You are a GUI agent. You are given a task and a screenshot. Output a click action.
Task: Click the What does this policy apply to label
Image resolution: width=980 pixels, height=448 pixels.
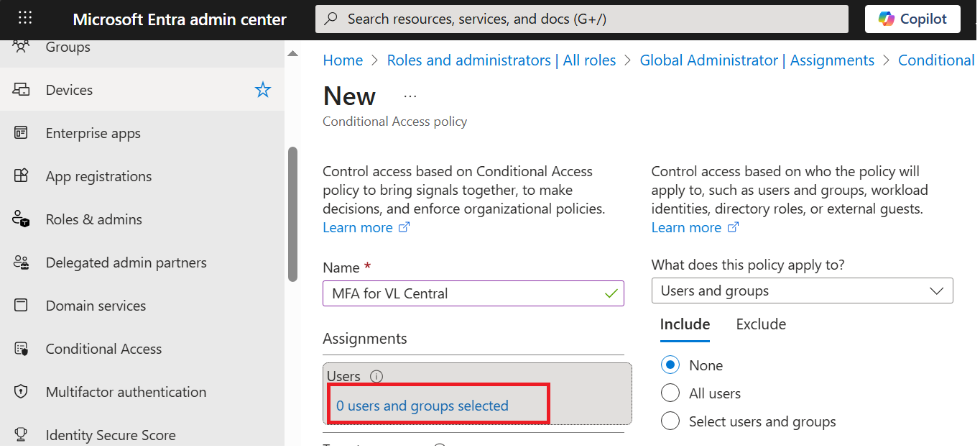[x=748, y=265]
